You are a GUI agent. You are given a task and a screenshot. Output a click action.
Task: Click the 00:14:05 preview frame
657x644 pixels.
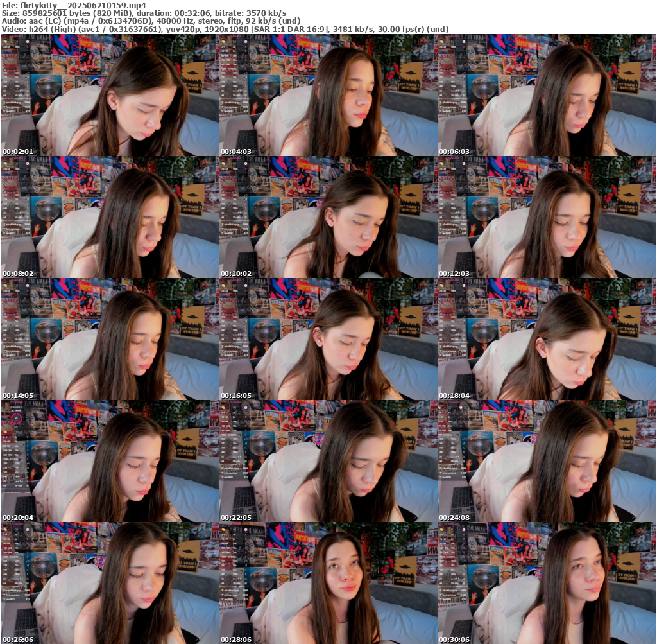[110, 339]
